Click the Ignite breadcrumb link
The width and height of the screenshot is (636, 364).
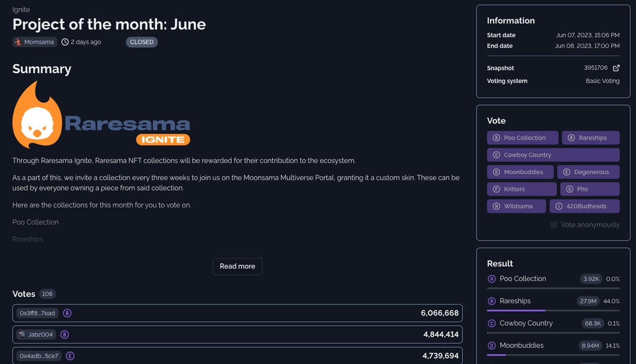pos(21,9)
